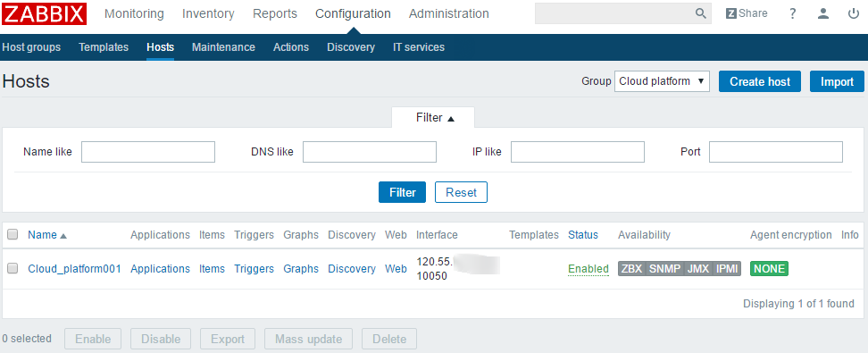
Task: Sort hosts by Status column header
Action: click(x=583, y=235)
